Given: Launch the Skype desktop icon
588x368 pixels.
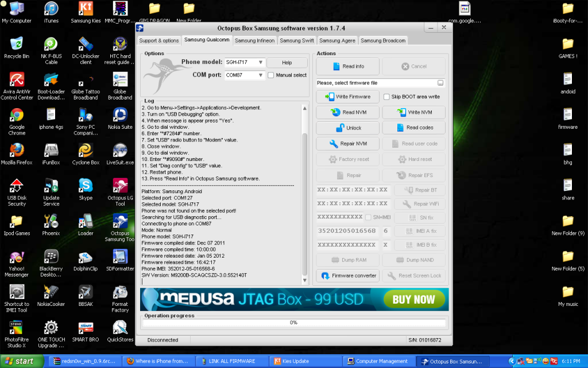Looking at the screenshot, I should [x=86, y=189].
